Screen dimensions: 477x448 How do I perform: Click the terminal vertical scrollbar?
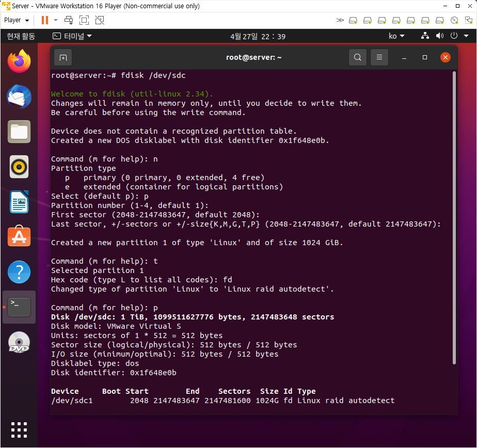[x=454, y=218]
